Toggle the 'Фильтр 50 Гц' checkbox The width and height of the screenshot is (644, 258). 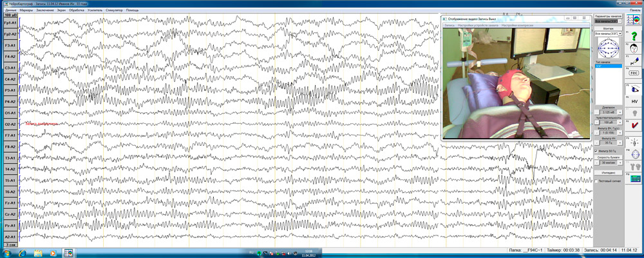pyautogui.click(x=595, y=151)
